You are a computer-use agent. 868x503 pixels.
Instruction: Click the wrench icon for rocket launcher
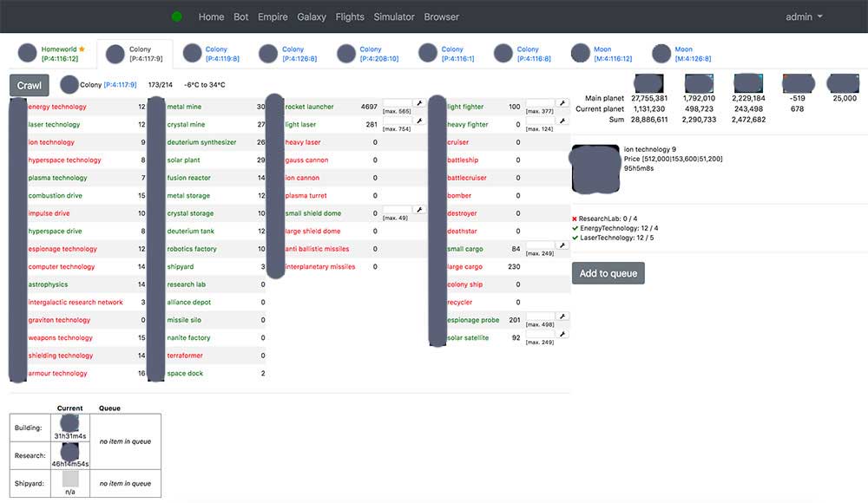pyautogui.click(x=419, y=103)
